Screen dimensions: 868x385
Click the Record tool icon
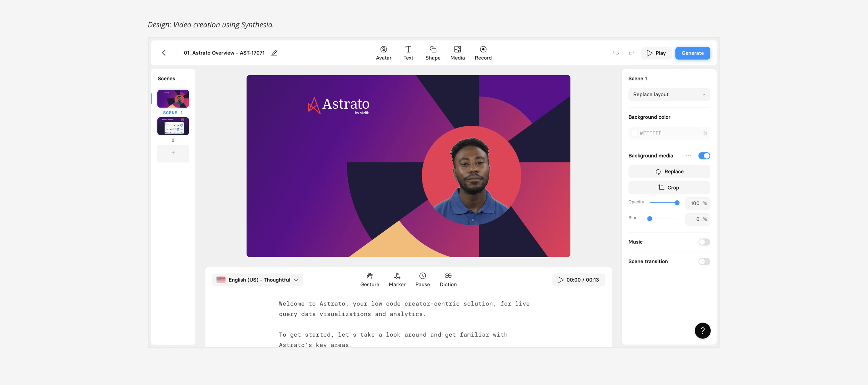pos(483,50)
